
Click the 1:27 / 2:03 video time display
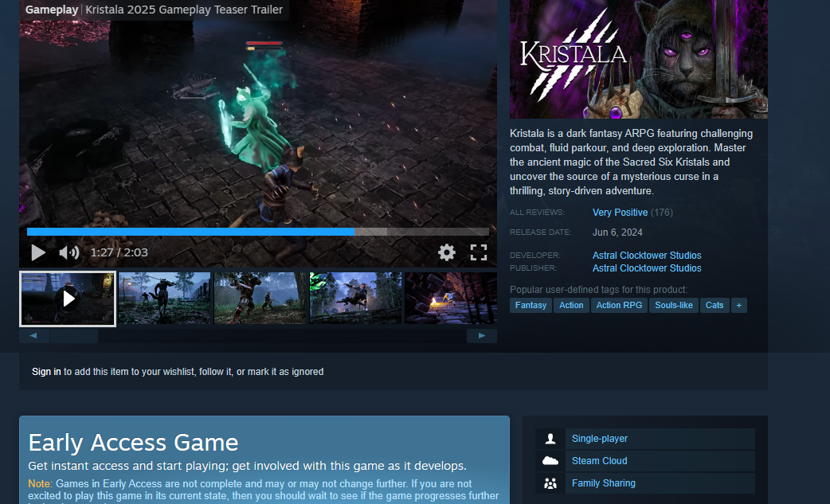tap(119, 252)
